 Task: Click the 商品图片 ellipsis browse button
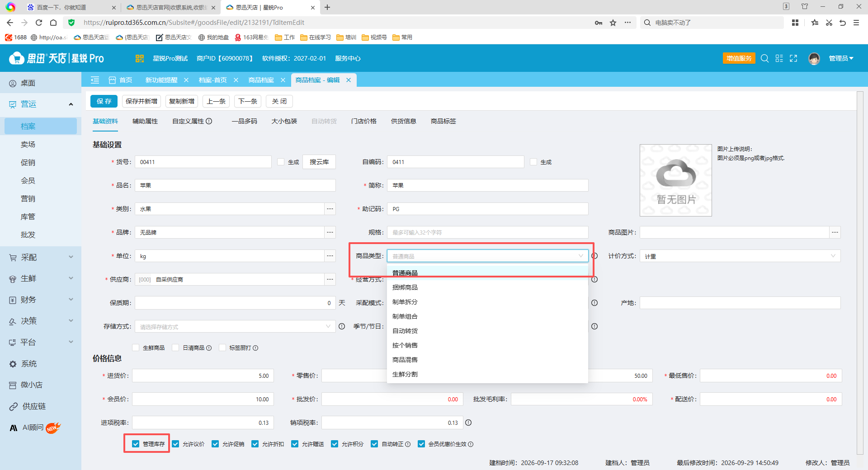[x=835, y=232]
